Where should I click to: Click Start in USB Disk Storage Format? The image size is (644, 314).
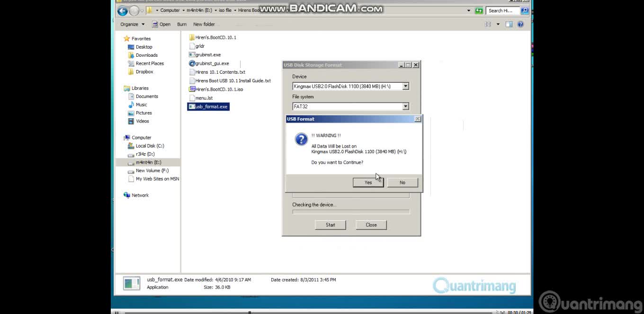(x=331, y=225)
